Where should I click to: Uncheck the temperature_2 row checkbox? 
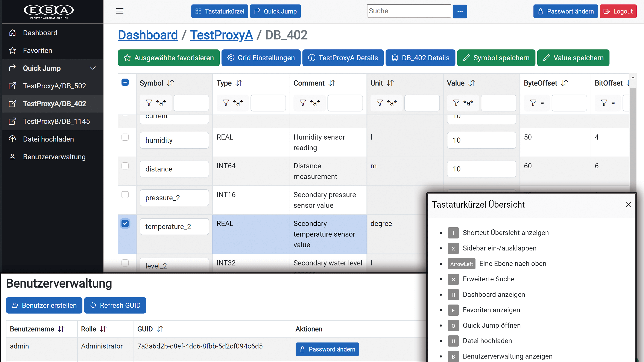125,224
